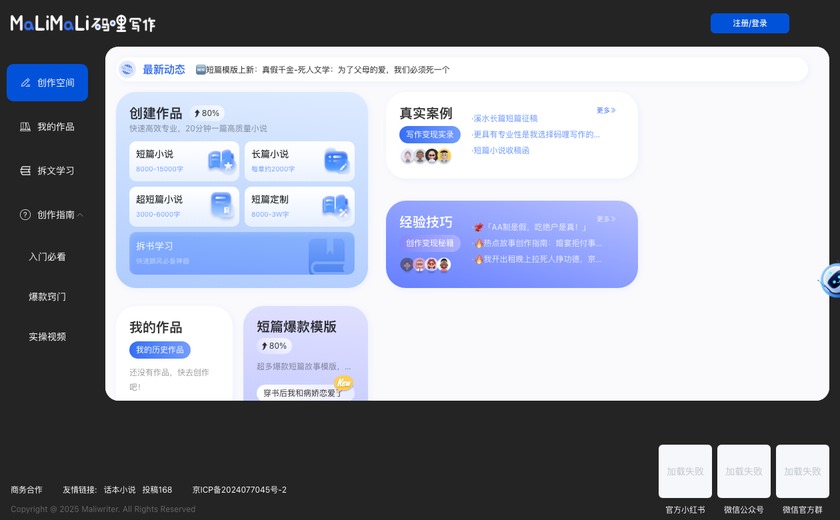Open the 创作空间 sidebar item
The image size is (840, 520).
click(47, 82)
